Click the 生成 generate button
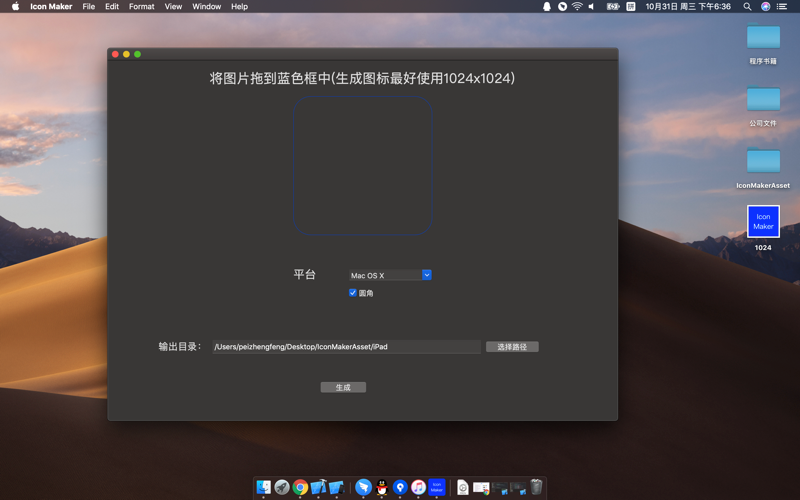This screenshot has width=800, height=500. [343, 387]
